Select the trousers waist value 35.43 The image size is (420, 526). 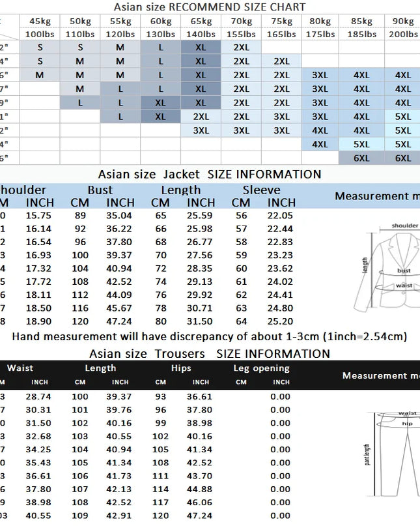coord(38,463)
